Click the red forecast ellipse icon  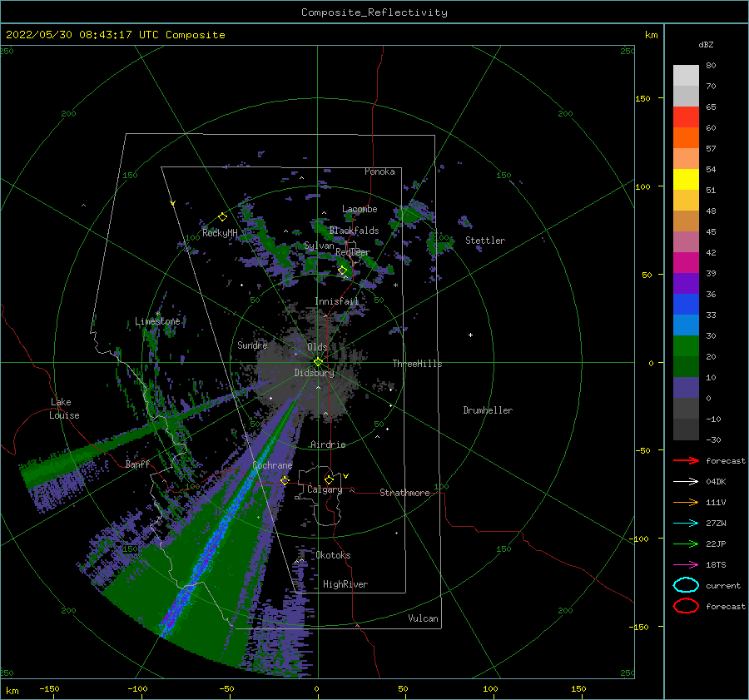(x=686, y=606)
